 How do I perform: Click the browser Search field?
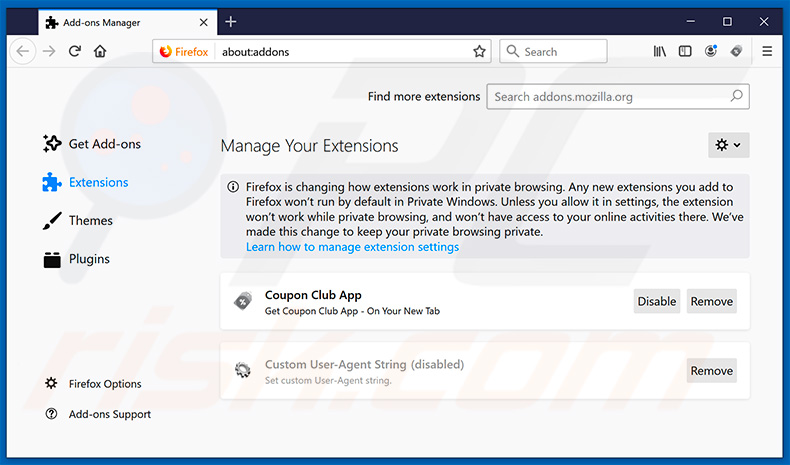(553, 51)
